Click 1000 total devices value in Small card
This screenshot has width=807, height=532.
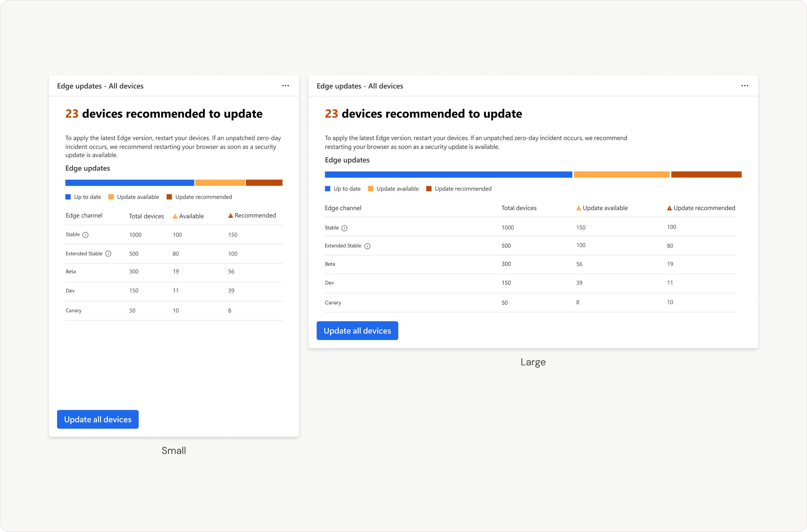click(135, 235)
